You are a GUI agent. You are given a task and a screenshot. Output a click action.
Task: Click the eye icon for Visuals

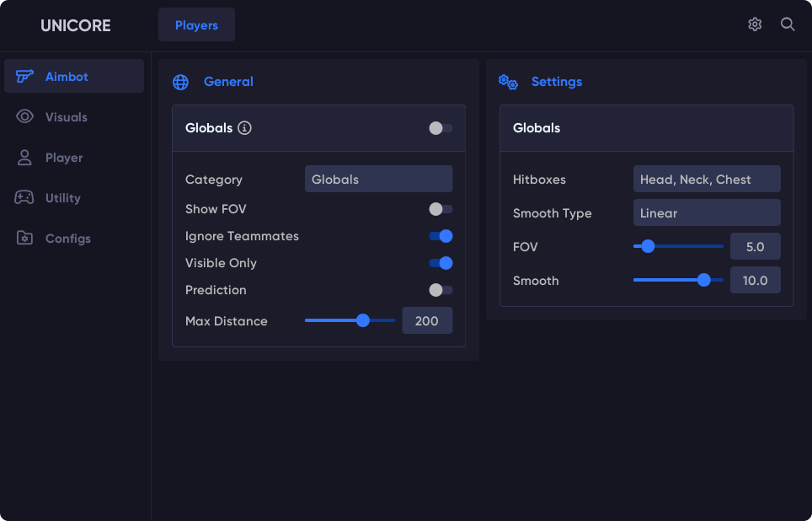tap(24, 116)
